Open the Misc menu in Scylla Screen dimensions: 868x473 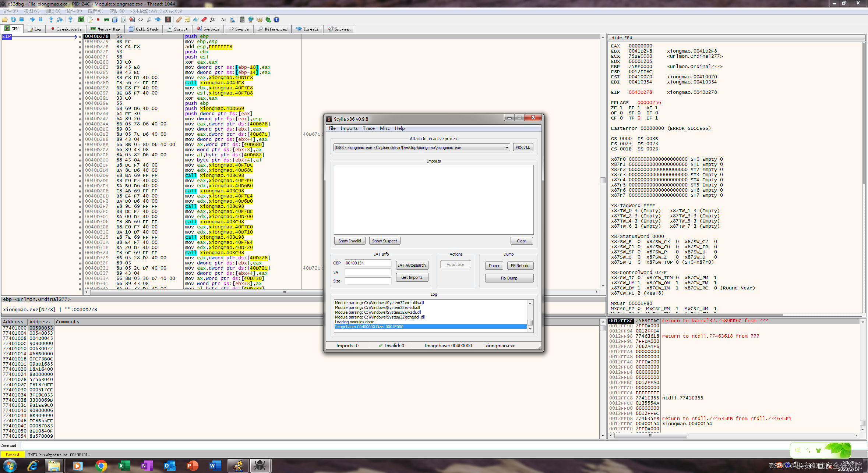(x=385, y=128)
